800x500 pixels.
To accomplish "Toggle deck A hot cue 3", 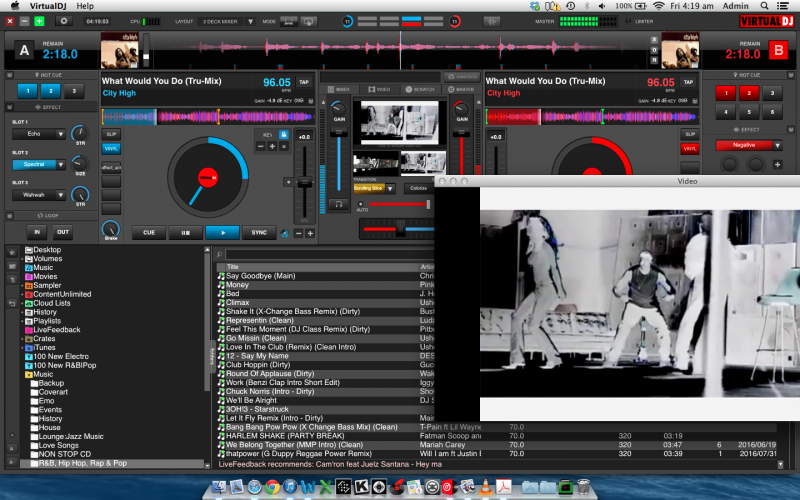I will tap(74, 91).
